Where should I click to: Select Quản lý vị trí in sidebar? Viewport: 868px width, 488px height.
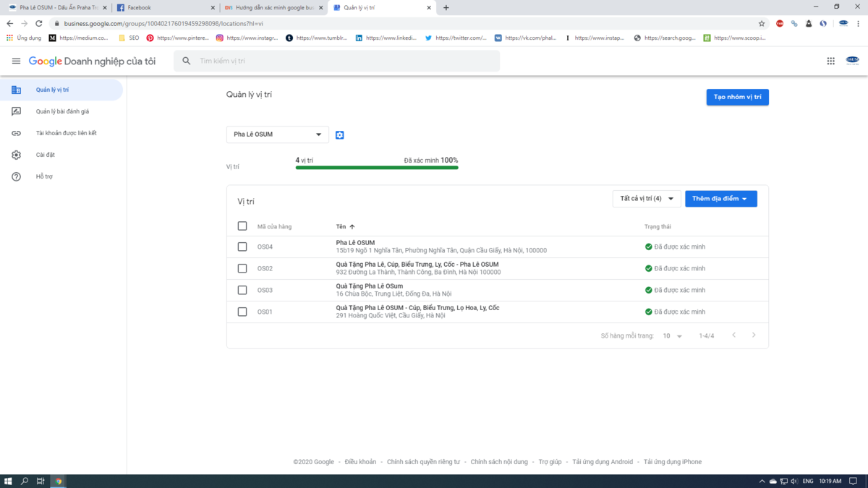[61, 90]
